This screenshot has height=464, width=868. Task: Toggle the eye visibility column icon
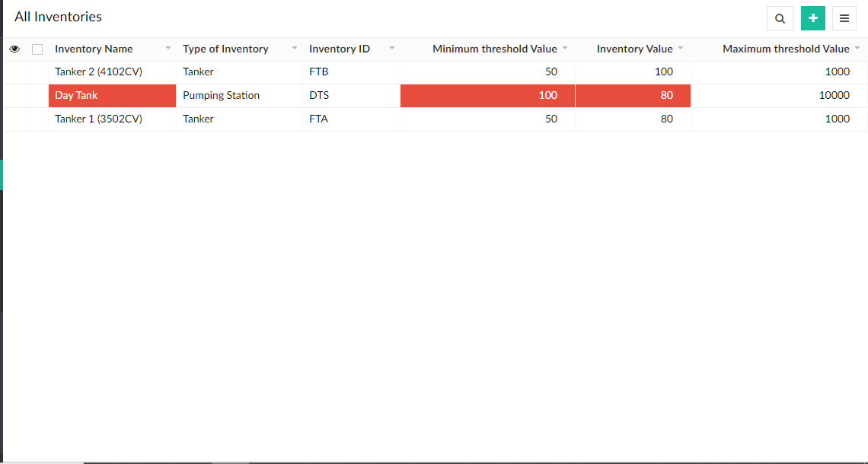click(14, 49)
